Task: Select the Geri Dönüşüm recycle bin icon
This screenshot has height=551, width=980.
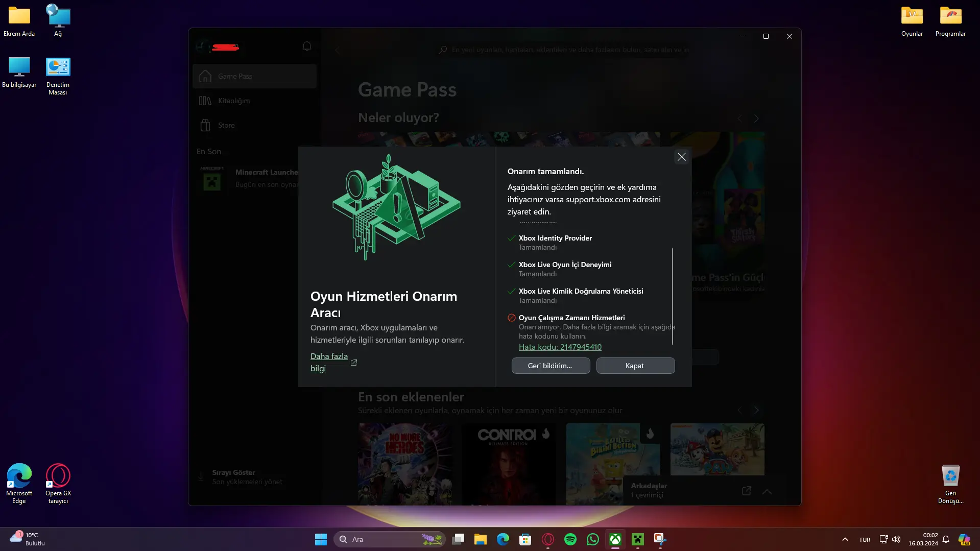Action: point(951,484)
